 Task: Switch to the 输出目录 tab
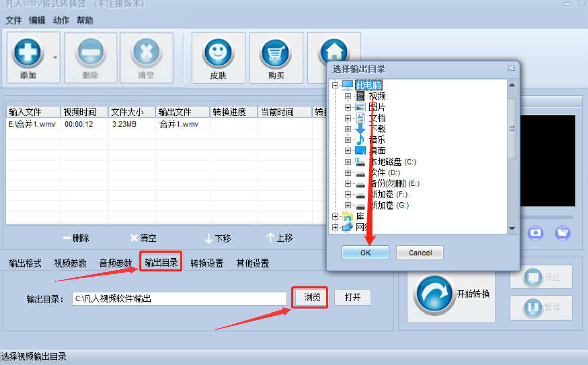[x=161, y=262]
